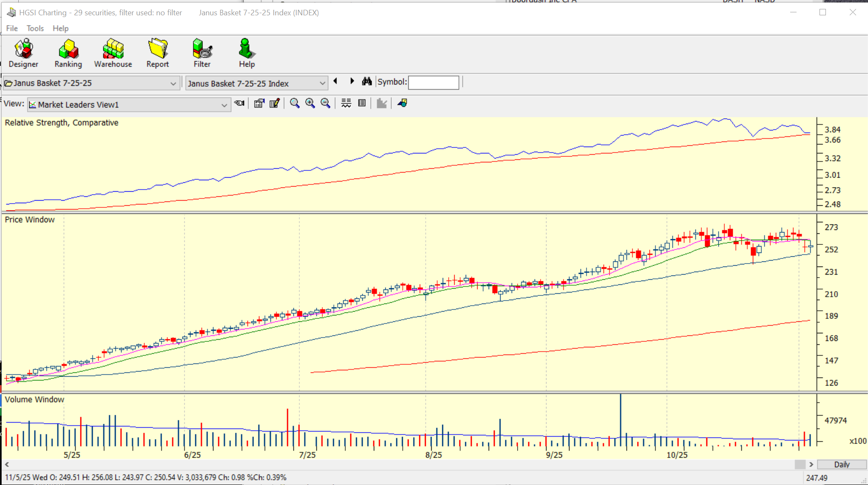
Task: Click the edit view pencil icon
Action: (x=274, y=103)
